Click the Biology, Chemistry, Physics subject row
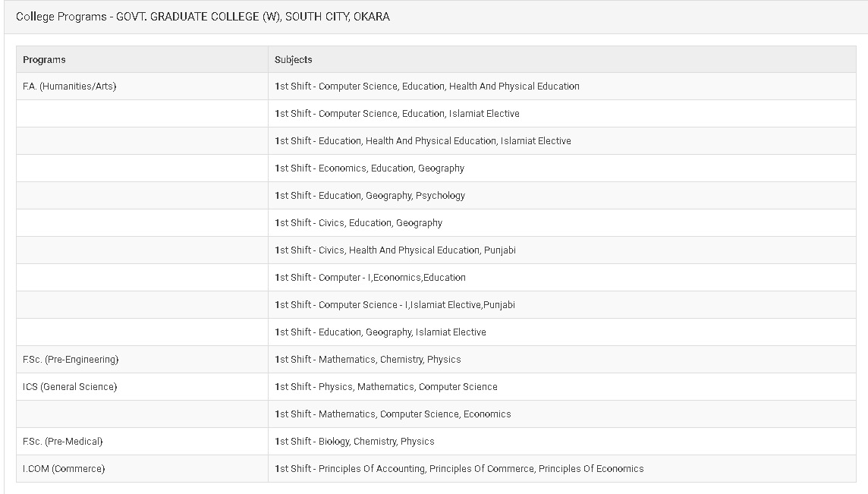Viewport: 868px width, 494px height. 562,442
